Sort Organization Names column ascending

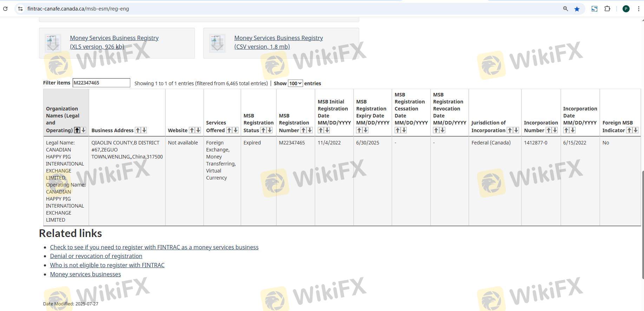coord(77,130)
